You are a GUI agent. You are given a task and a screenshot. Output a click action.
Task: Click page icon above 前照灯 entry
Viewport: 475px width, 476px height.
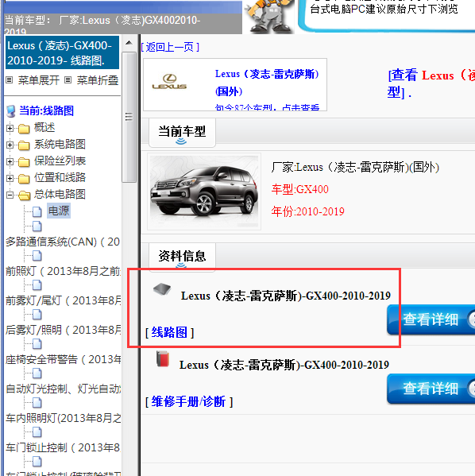37,256
